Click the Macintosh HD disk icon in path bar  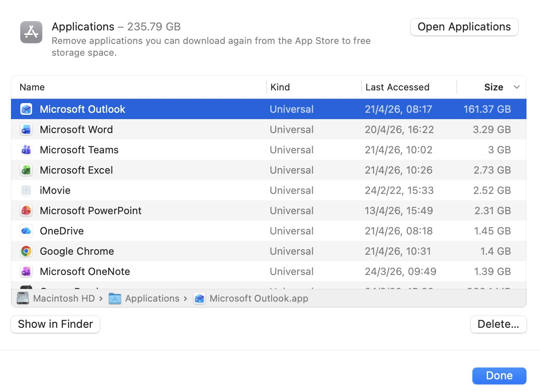pyautogui.click(x=23, y=298)
